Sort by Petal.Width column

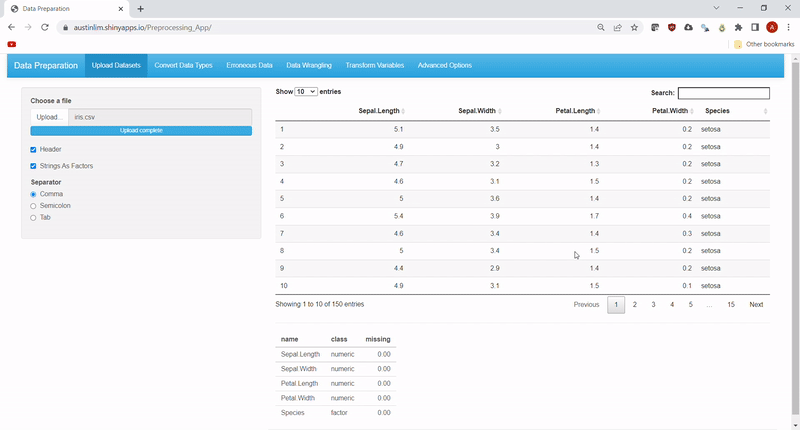click(x=672, y=111)
